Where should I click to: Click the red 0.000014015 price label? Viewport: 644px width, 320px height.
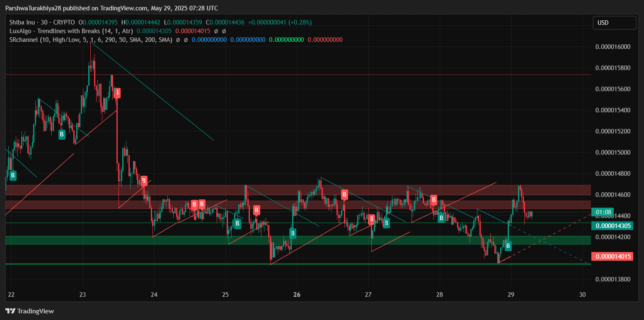(x=612, y=257)
